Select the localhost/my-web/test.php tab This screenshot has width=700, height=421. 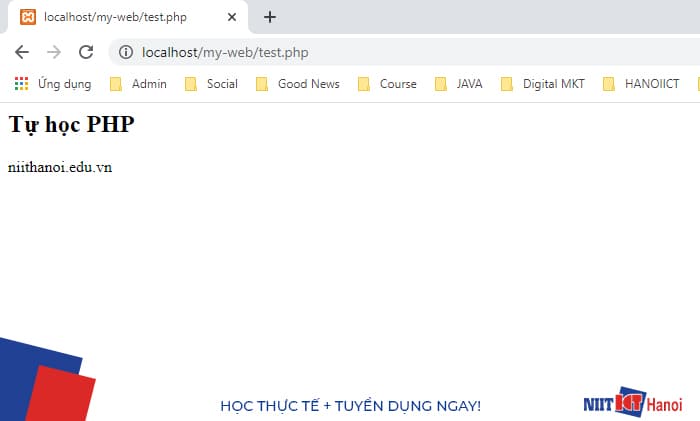tap(128, 17)
